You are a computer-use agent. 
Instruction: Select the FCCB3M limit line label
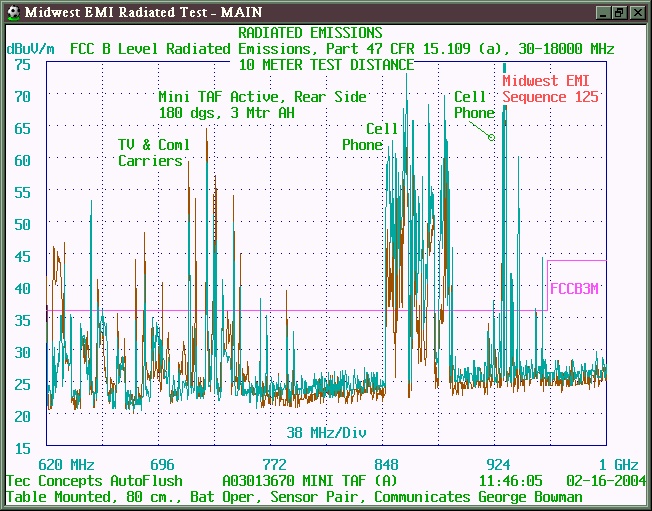[575, 288]
